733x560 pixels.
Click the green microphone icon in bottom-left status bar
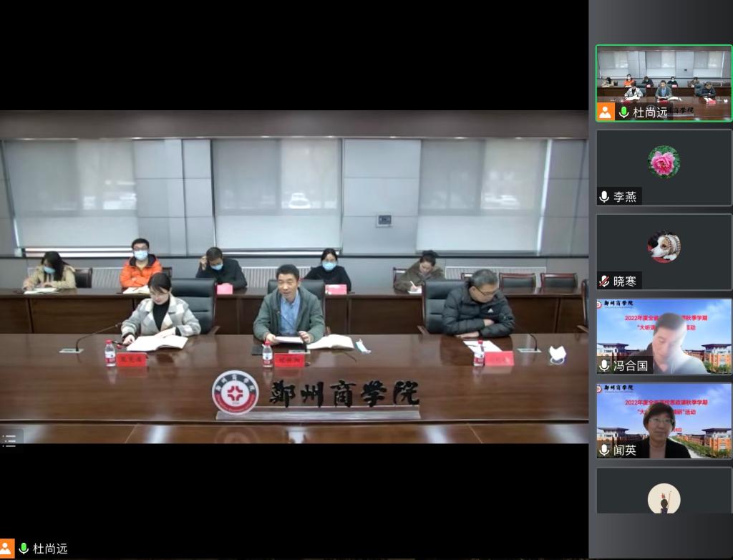pyautogui.click(x=24, y=549)
